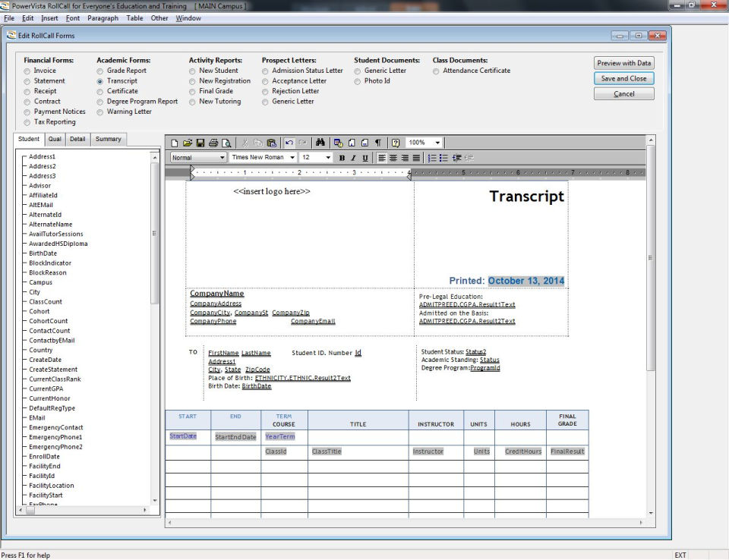Click the Transcript heading in the document
Image resolution: width=729 pixels, height=560 pixels.
527,196
